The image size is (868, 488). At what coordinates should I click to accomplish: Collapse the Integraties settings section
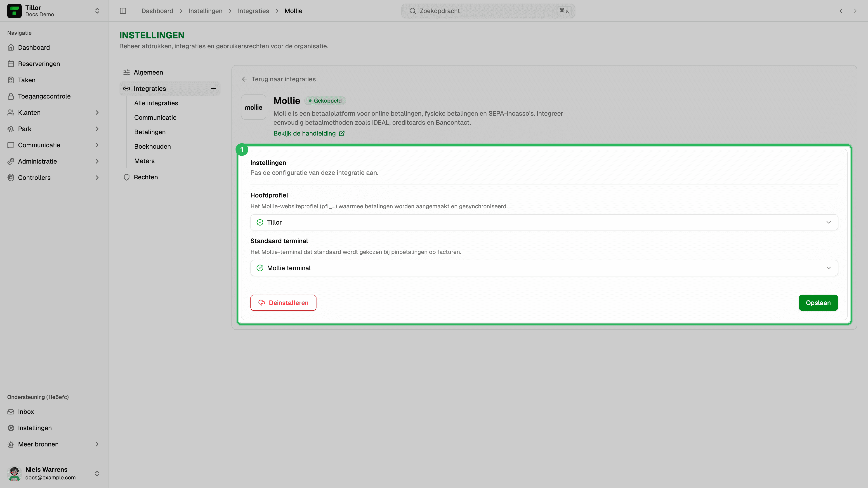click(213, 89)
